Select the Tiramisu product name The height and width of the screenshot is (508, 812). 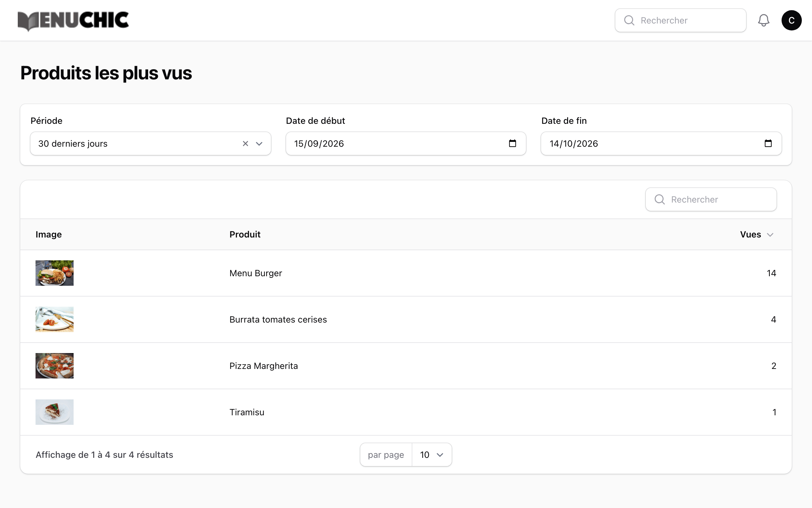[x=247, y=412]
